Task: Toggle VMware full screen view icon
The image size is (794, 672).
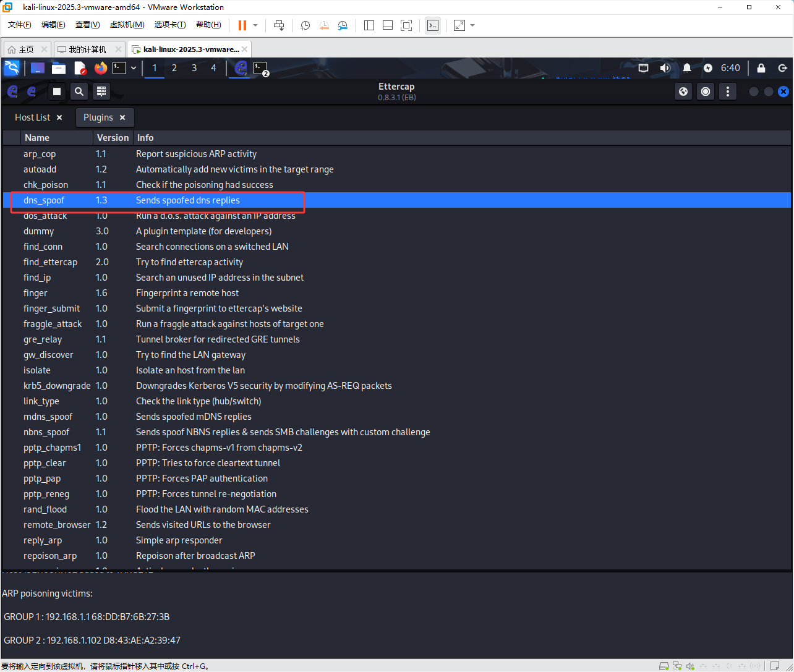Action: click(406, 25)
